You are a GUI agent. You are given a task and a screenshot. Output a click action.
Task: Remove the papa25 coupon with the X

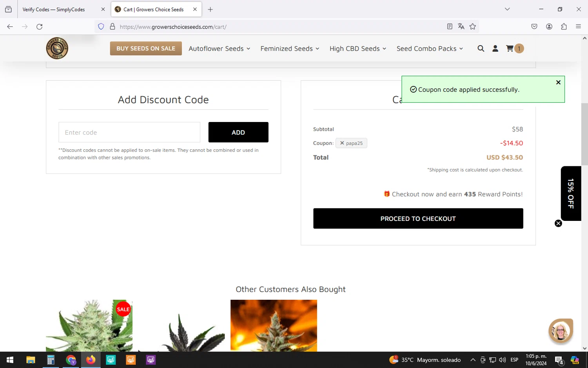click(342, 143)
